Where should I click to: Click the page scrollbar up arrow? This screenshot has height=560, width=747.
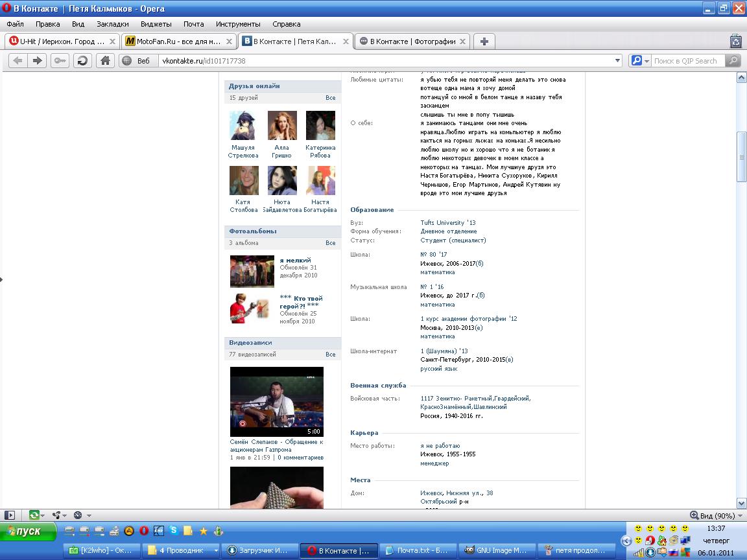pos(741,77)
